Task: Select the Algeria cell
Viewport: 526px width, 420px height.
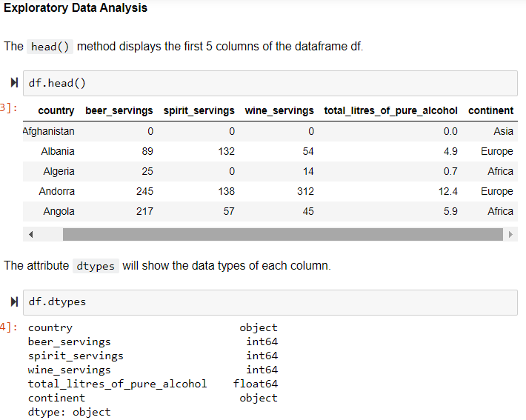Action: [x=59, y=171]
